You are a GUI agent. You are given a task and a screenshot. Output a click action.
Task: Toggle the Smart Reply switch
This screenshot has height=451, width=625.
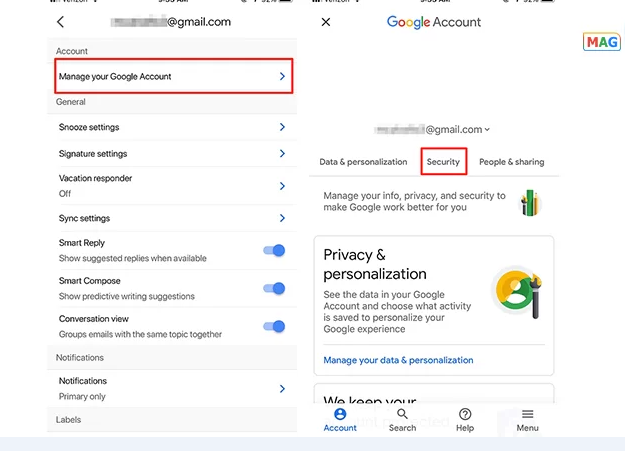(x=274, y=250)
